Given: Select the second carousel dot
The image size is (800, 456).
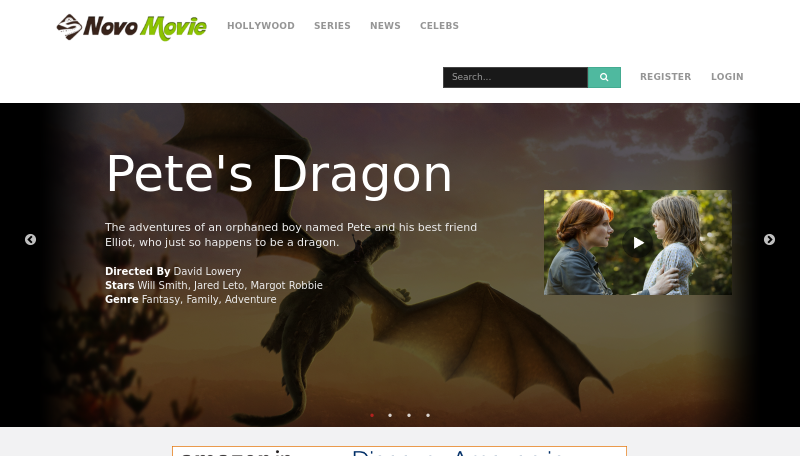Looking at the screenshot, I should tap(390, 415).
